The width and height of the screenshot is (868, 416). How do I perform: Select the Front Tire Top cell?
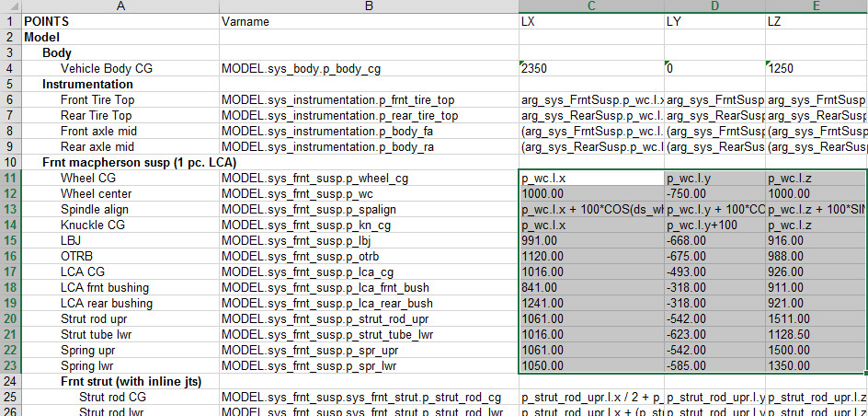(x=120, y=100)
